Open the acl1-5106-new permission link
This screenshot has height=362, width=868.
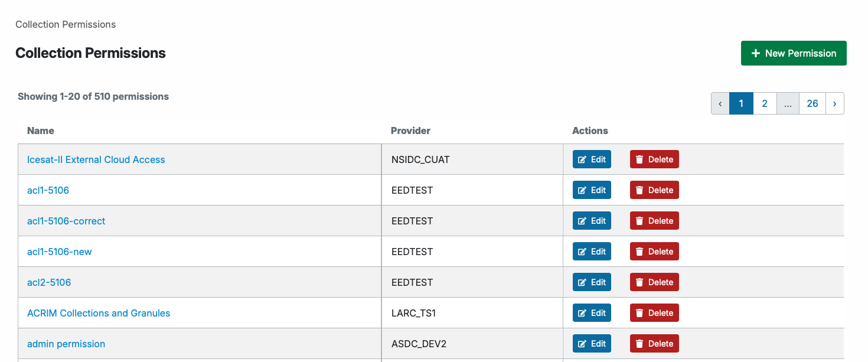coord(60,252)
